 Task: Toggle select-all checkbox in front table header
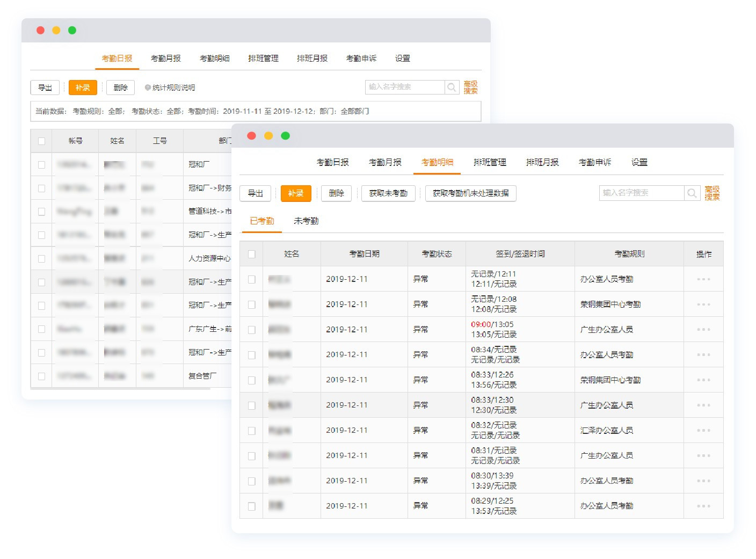click(x=251, y=254)
